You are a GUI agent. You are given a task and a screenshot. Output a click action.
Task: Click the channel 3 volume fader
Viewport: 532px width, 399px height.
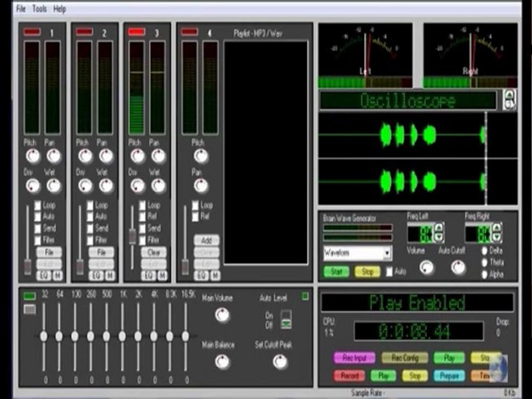[132, 236]
